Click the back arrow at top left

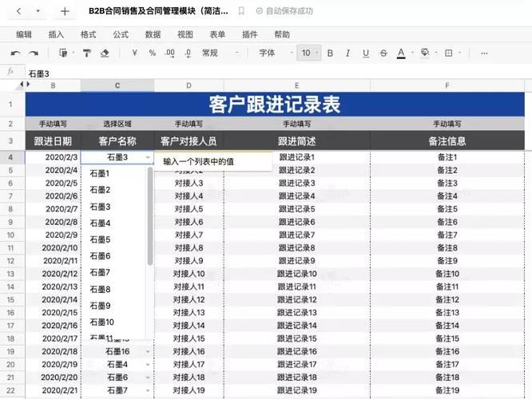(18, 11)
